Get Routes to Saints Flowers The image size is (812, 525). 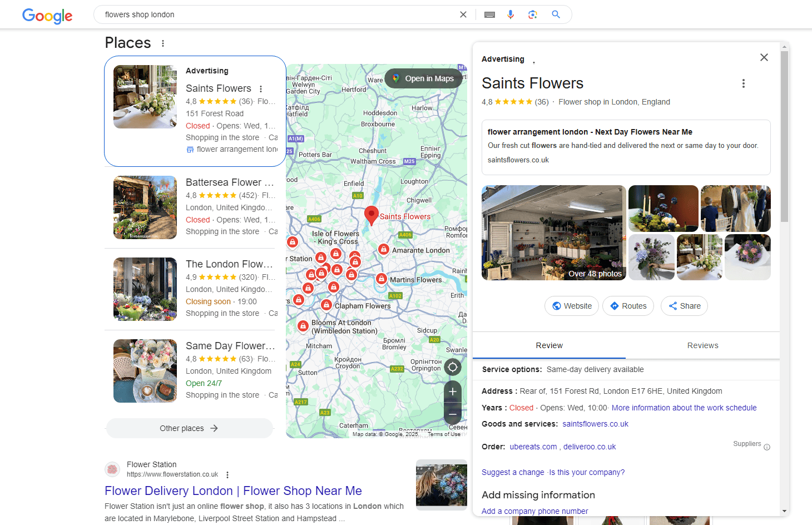point(628,306)
